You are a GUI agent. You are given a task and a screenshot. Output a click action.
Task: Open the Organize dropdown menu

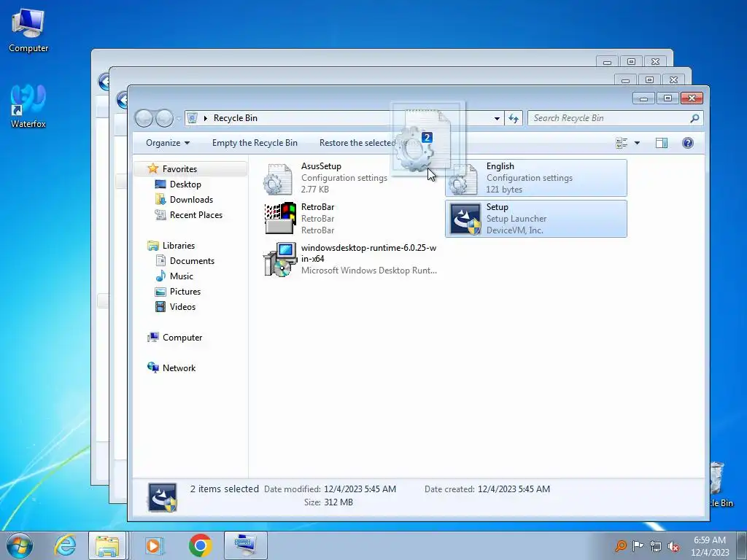(x=168, y=143)
